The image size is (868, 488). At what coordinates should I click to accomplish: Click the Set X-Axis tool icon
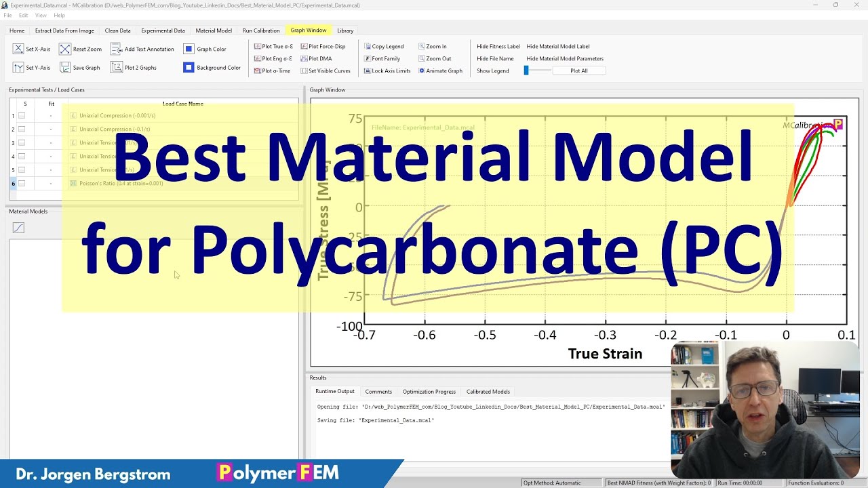pyautogui.click(x=18, y=49)
